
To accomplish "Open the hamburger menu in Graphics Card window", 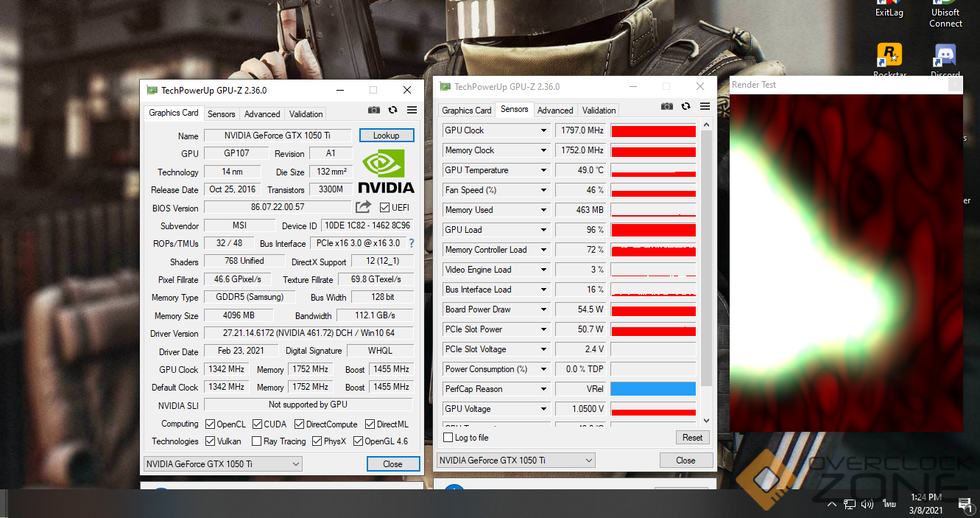I will click(412, 110).
